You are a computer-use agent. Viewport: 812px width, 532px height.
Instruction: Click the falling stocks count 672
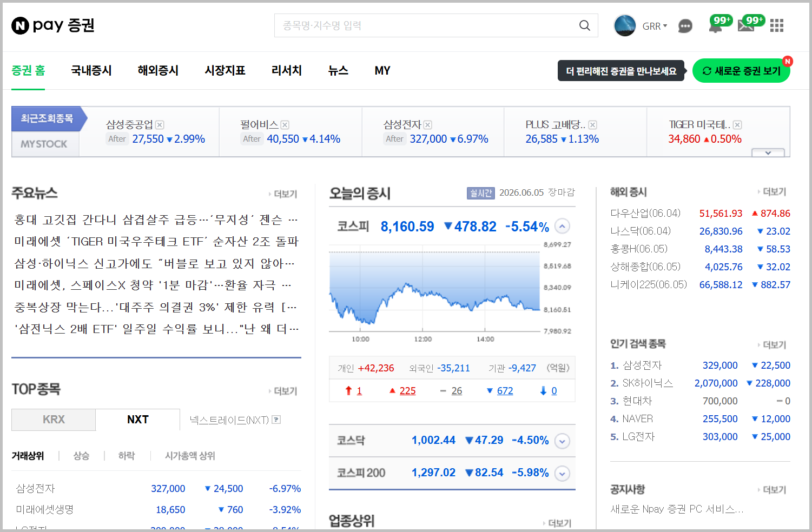pos(505,391)
